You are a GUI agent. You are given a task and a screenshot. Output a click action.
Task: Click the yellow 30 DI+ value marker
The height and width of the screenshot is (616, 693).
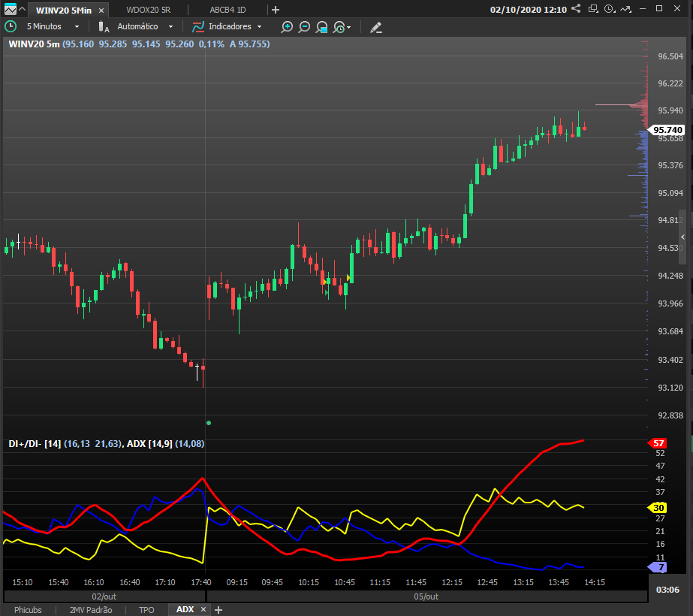click(658, 508)
